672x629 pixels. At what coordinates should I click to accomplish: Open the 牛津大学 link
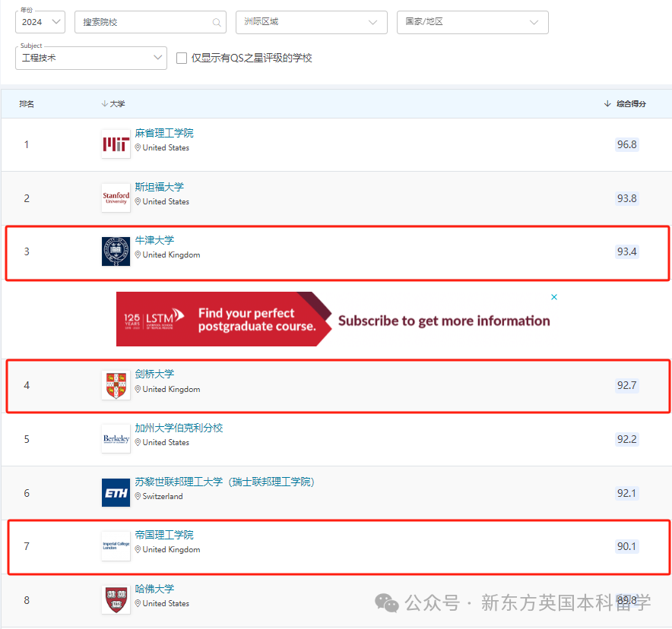tap(155, 240)
